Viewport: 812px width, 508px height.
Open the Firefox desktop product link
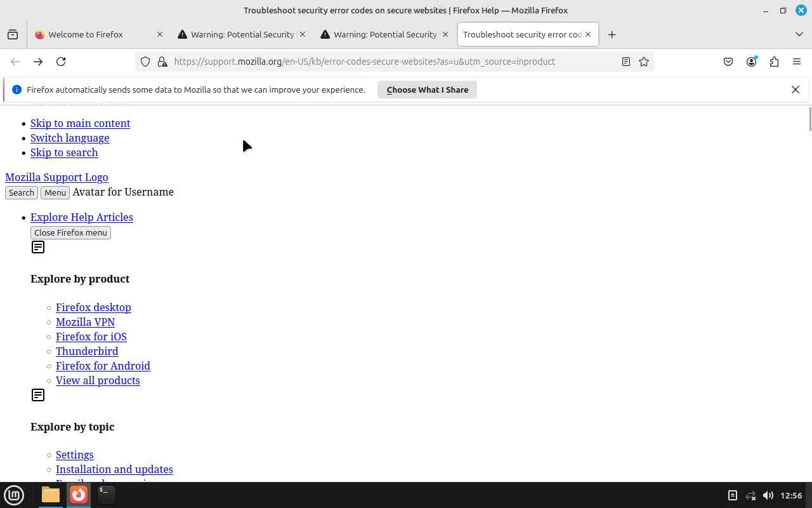(93, 307)
